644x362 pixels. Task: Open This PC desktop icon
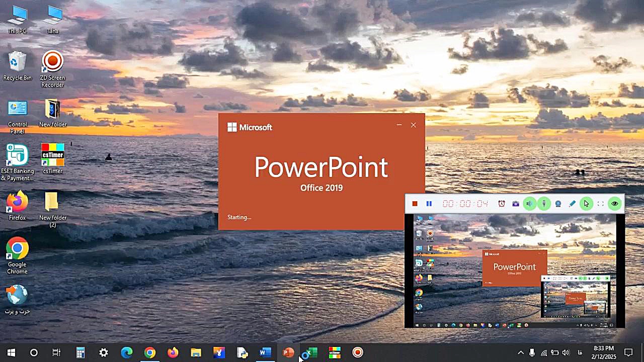tap(17, 20)
